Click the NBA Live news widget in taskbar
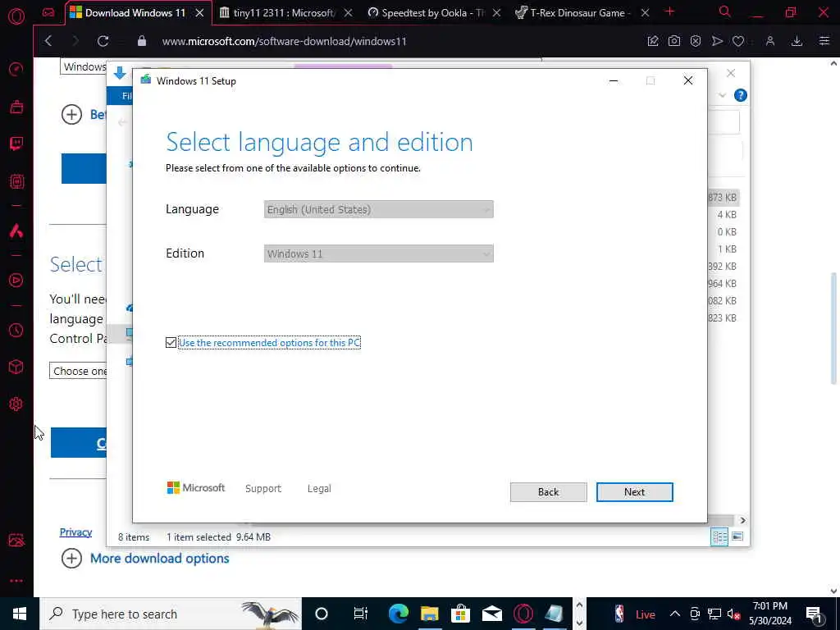 pos(635,614)
